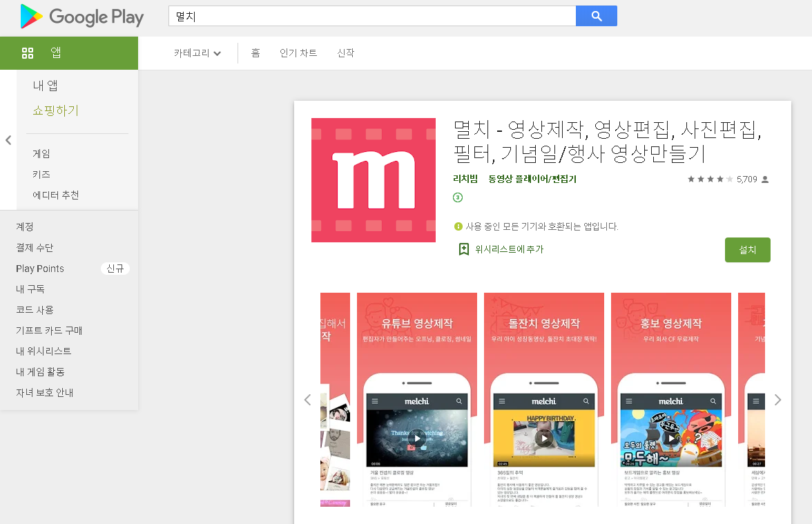Open the 동영상 플레이어/편집기 category link

532,179
